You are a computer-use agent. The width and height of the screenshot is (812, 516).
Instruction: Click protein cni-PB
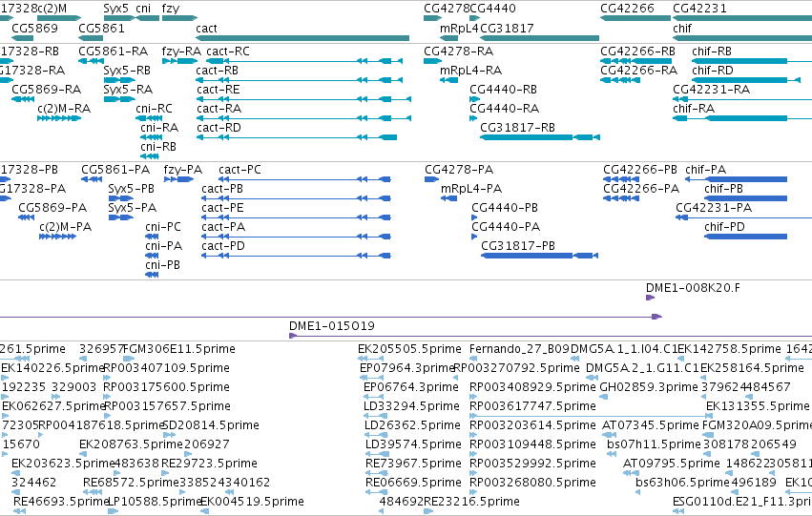[x=152, y=275]
